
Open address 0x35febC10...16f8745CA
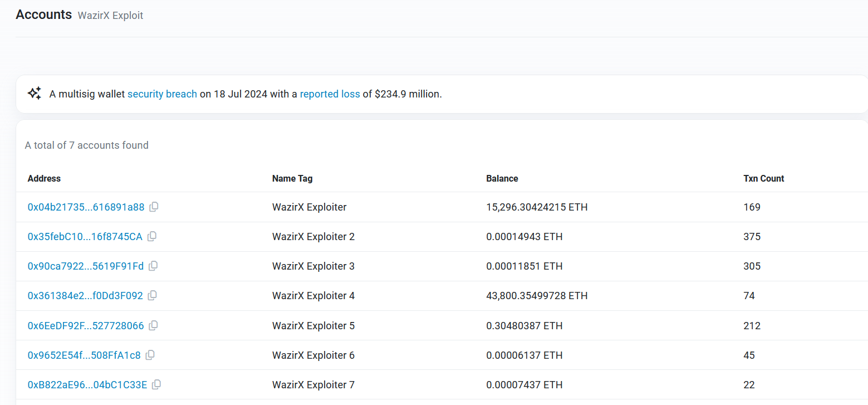coord(85,237)
